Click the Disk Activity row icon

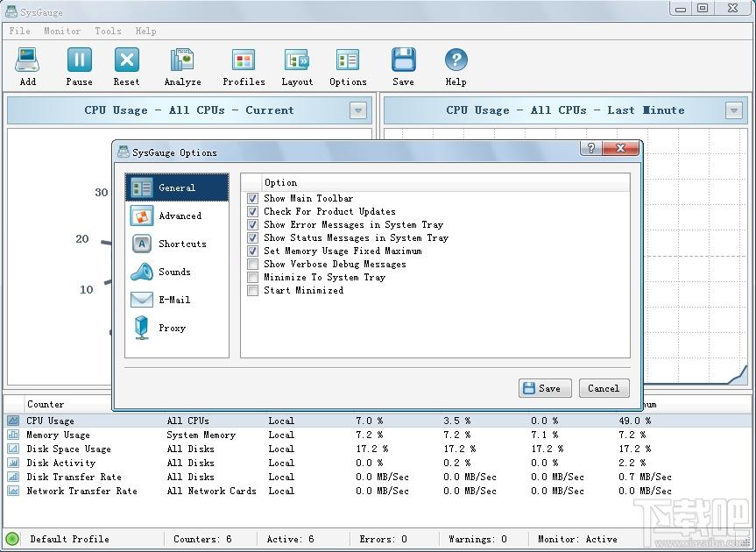[13, 463]
